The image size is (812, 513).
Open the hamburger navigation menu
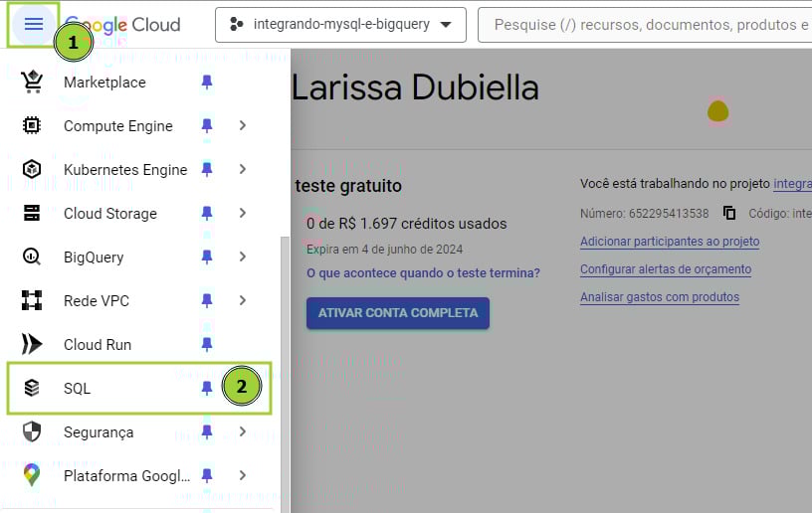[34, 24]
